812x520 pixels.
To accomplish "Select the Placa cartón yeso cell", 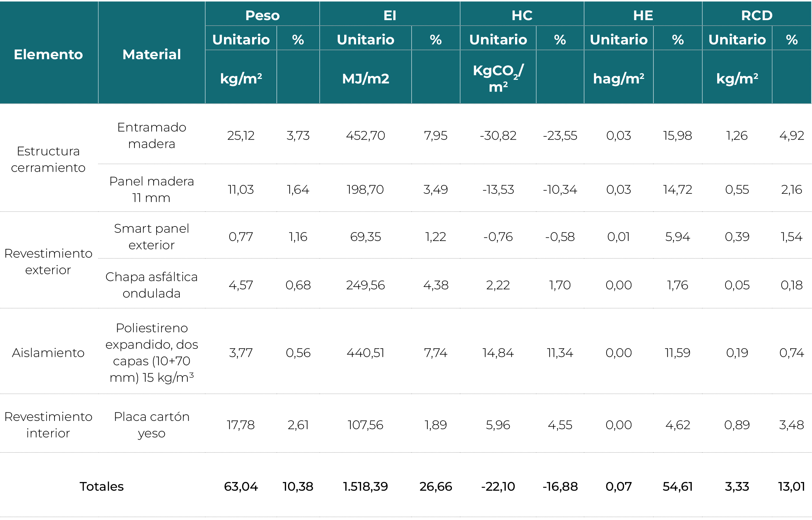I will coord(152,425).
